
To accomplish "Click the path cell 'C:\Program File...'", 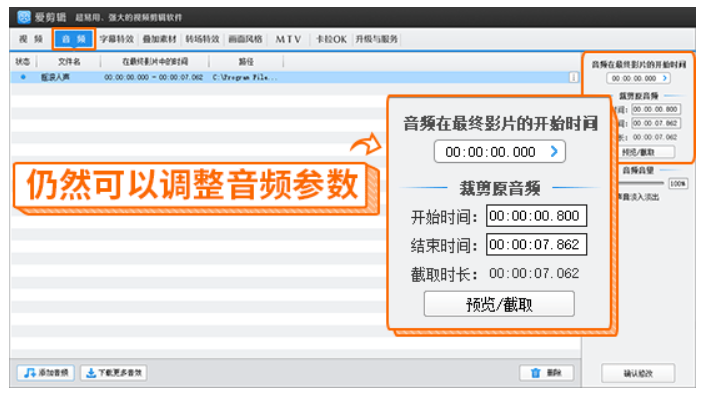I will [245, 77].
